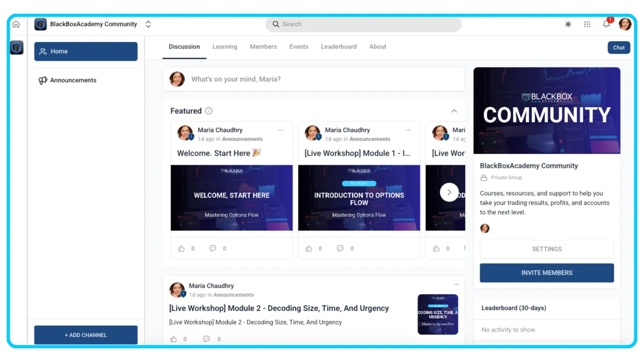The image size is (644, 362).
Task: Open the "Welcome. Start Here" post title
Action: pyautogui.click(x=219, y=153)
